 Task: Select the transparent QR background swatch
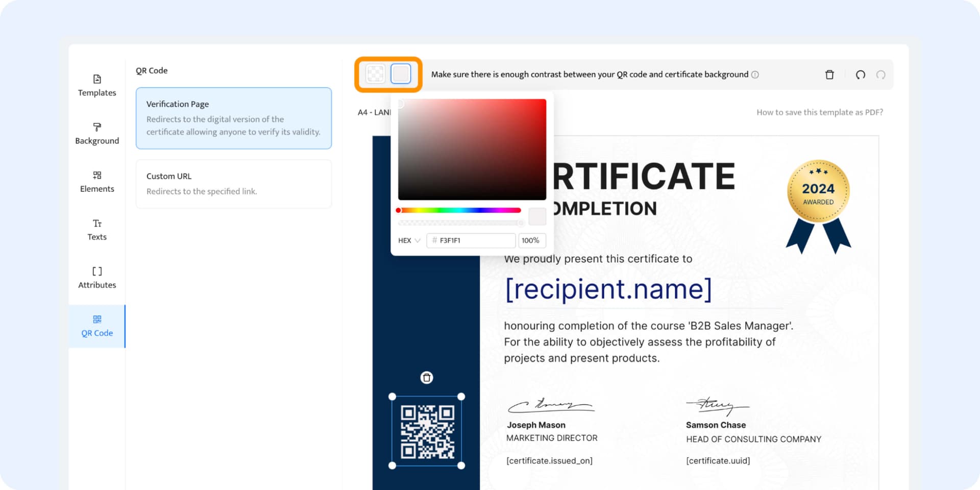click(x=376, y=73)
